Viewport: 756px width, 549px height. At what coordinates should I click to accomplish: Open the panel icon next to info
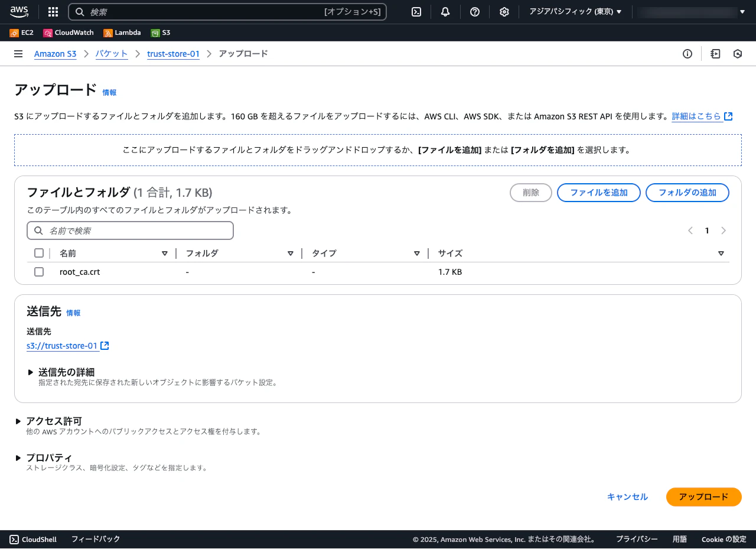(x=715, y=54)
